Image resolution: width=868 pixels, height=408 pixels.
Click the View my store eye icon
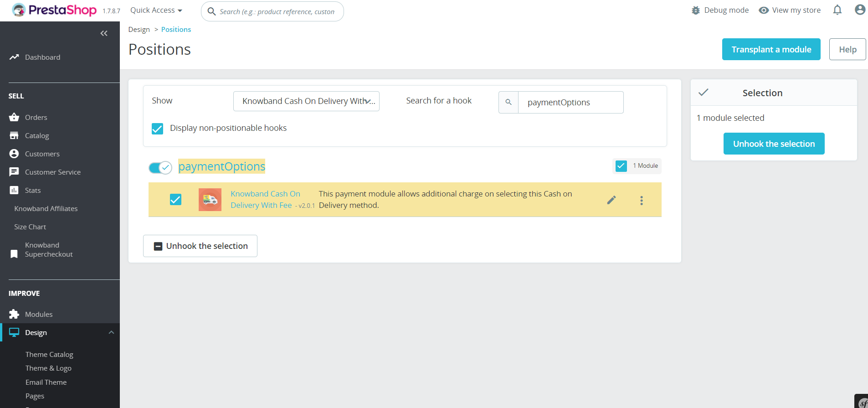tap(764, 10)
